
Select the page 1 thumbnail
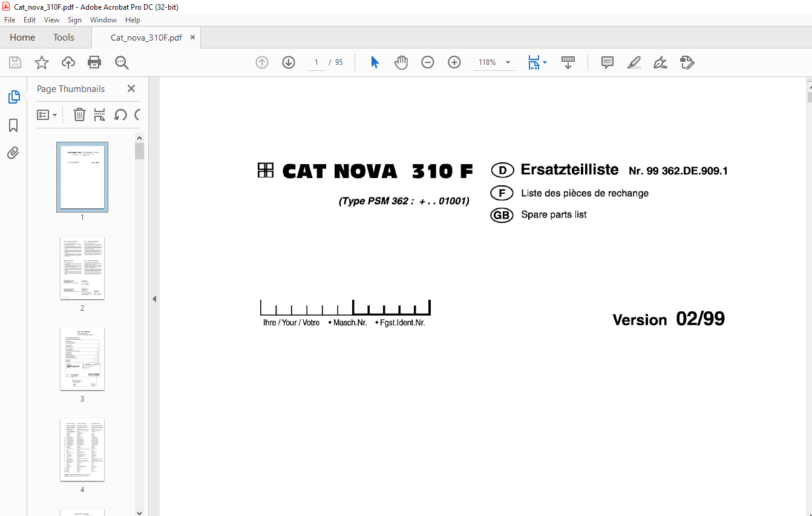pyautogui.click(x=82, y=177)
